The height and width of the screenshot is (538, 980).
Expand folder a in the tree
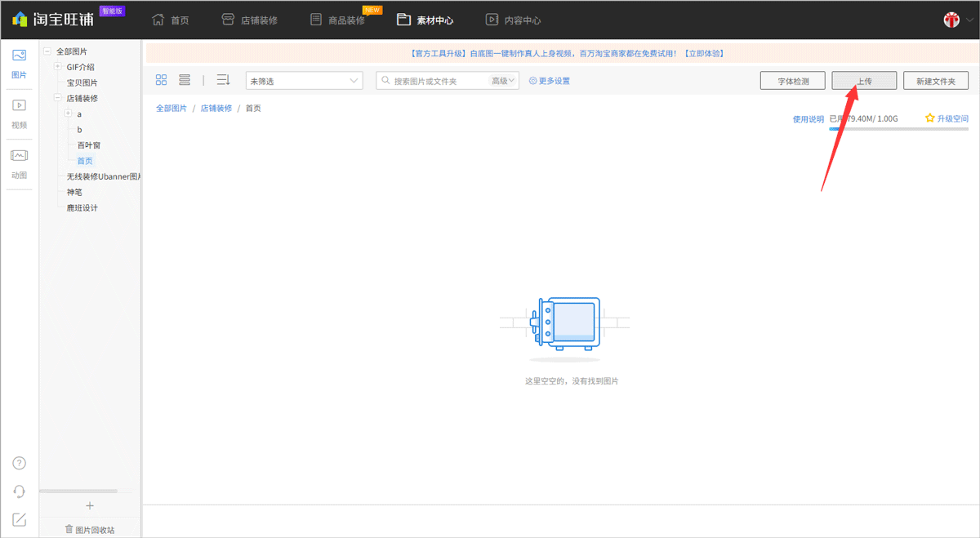coord(69,113)
